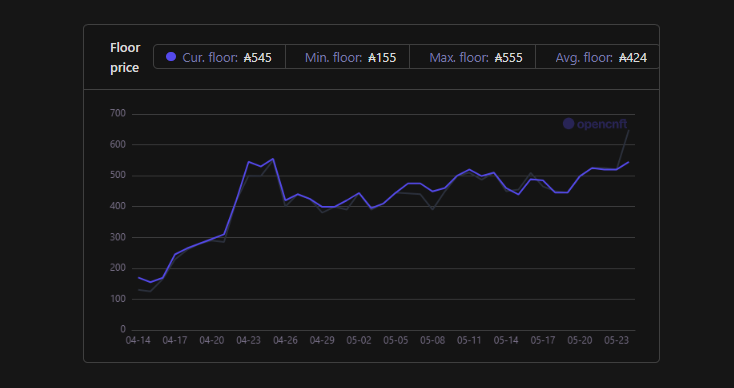The width and height of the screenshot is (734, 388).
Task: Click the 300 y-axis label
Action: pos(117,237)
